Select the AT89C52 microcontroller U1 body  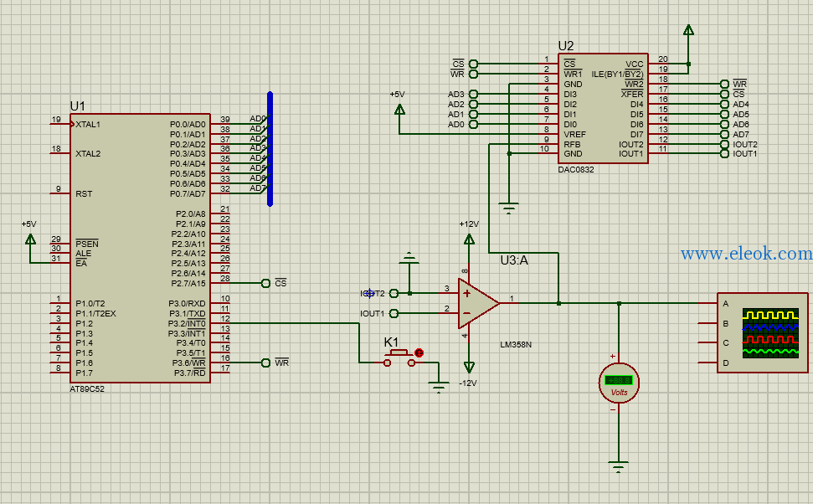click(x=140, y=249)
